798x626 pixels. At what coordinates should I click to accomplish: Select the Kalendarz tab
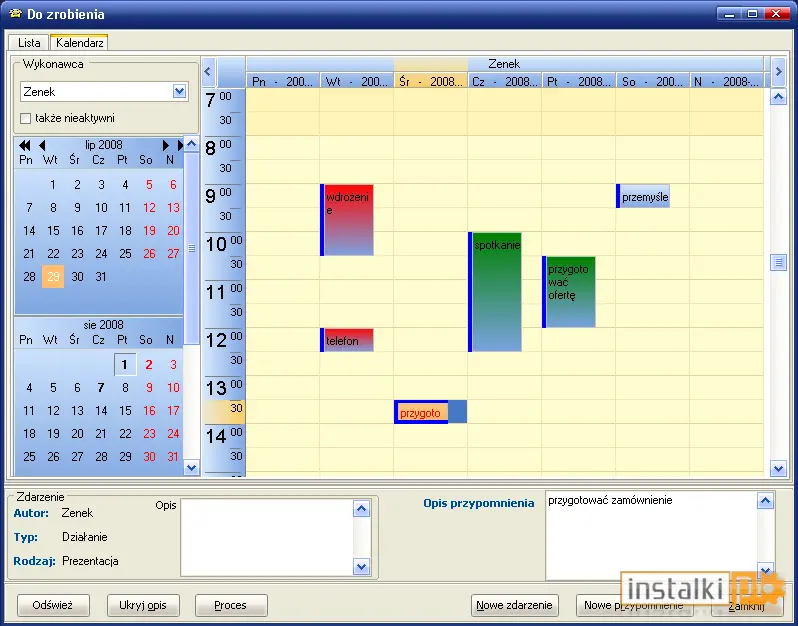pos(79,42)
